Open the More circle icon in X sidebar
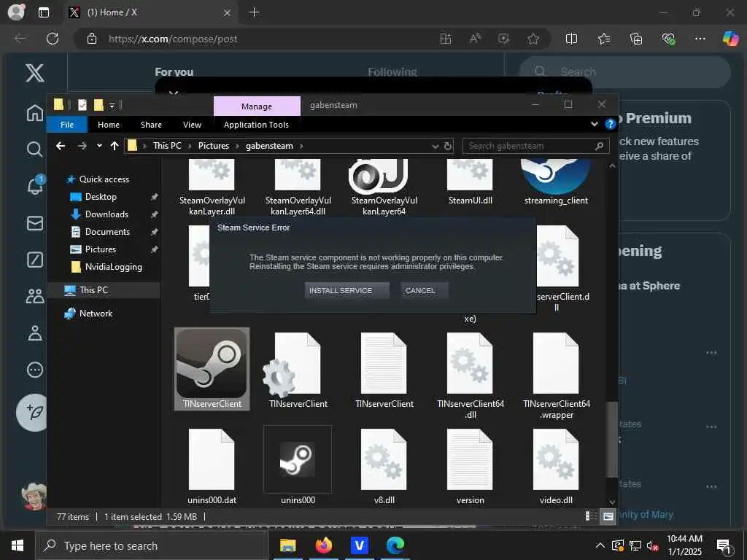 pyautogui.click(x=35, y=370)
